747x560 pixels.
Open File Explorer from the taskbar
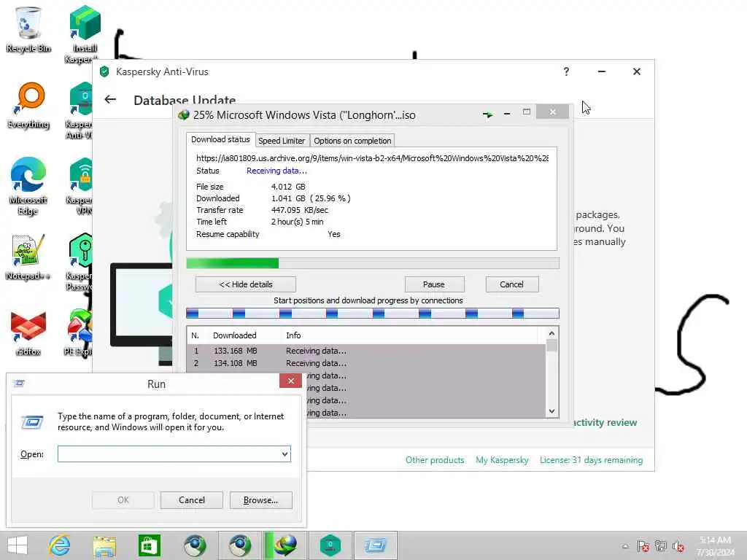[104, 545]
